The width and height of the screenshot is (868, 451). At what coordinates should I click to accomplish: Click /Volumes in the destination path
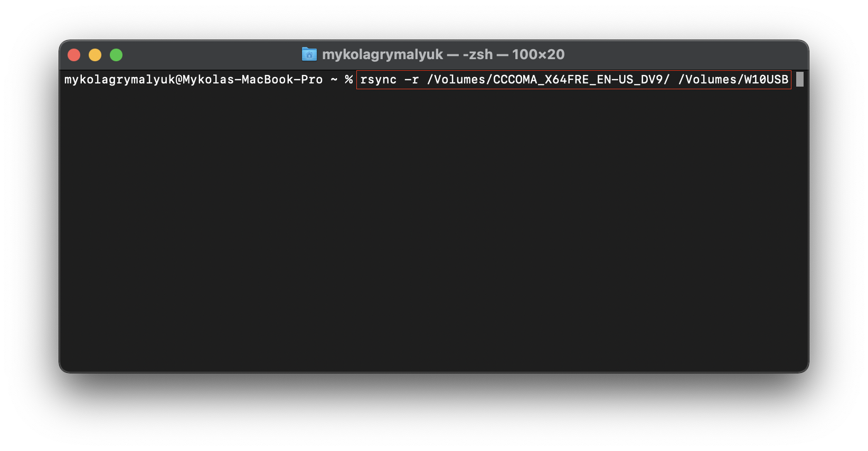click(707, 80)
